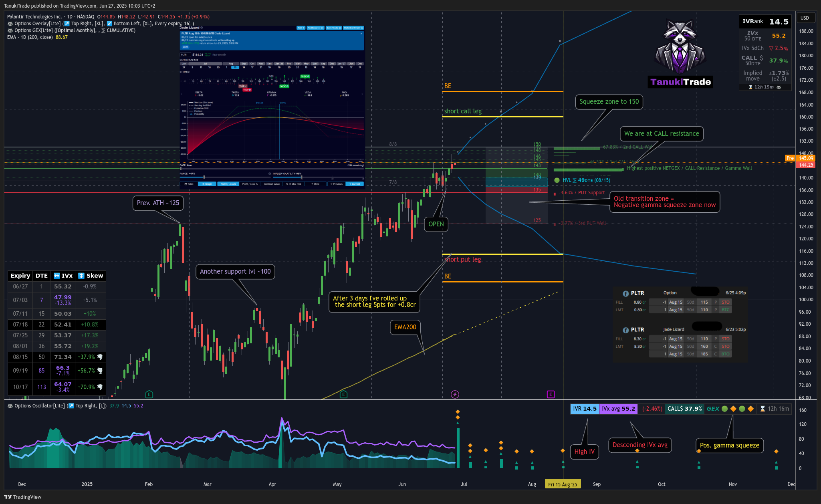
Task: Click the BTC label on 110 put row
Action: coord(725,310)
